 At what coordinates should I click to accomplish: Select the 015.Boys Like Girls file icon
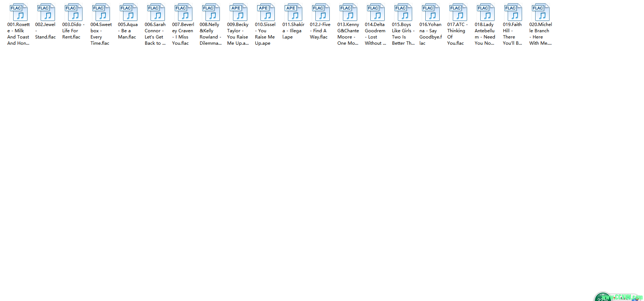(x=403, y=12)
